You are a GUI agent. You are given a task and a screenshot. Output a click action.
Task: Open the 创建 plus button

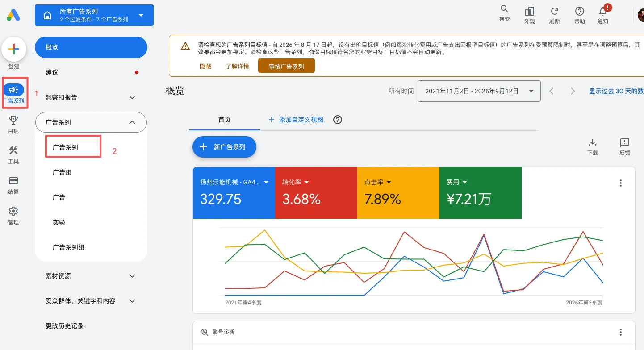click(x=14, y=50)
